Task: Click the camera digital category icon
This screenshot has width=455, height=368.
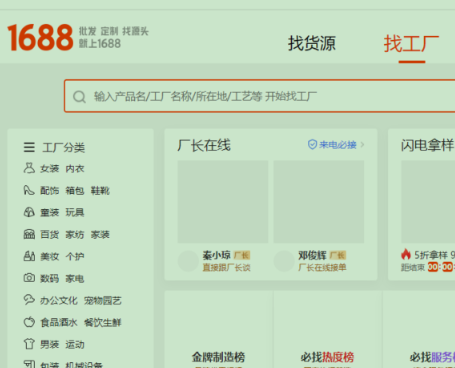Action: coord(29,278)
